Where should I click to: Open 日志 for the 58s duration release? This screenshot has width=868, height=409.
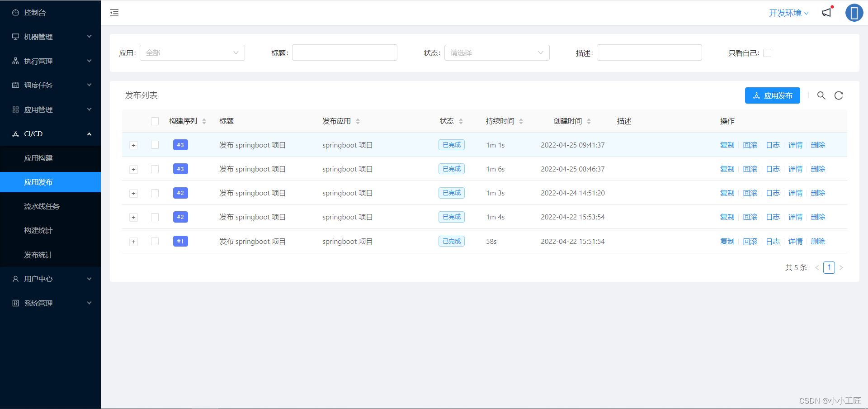(773, 241)
